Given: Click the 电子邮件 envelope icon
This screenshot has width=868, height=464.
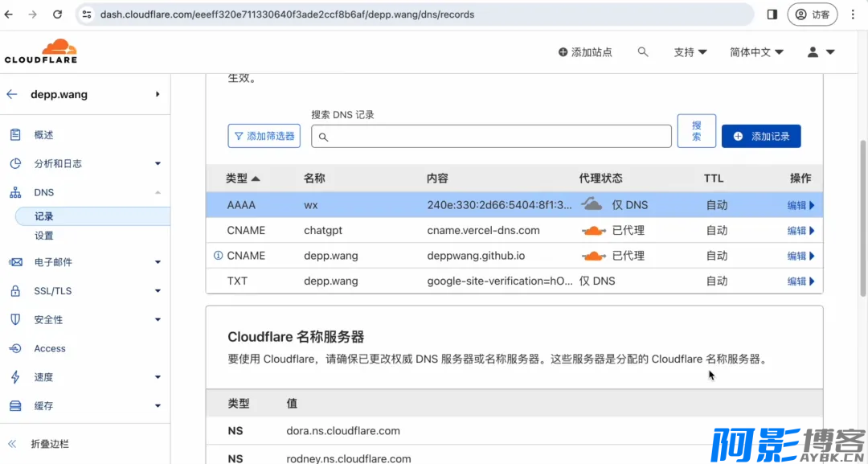Looking at the screenshot, I should coord(15,262).
